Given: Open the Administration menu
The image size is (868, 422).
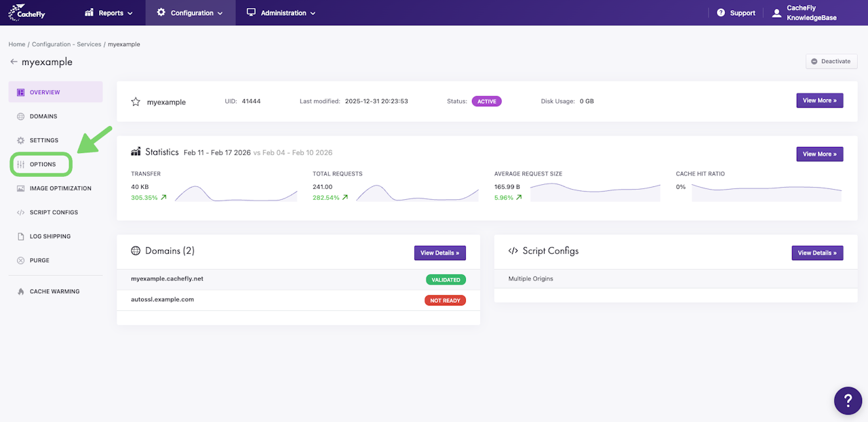Looking at the screenshot, I should (281, 13).
